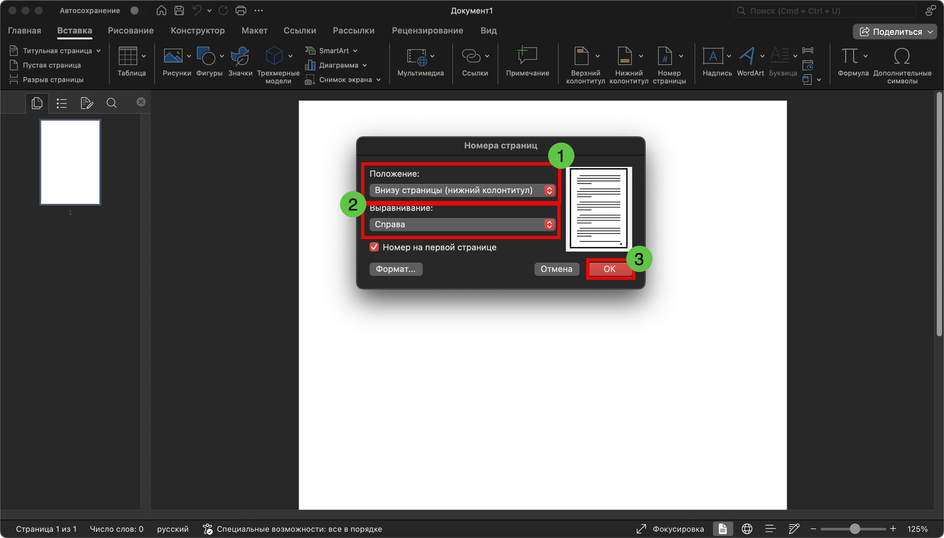
Task: Insert a Table from the ribbon
Action: [x=128, y=61]
